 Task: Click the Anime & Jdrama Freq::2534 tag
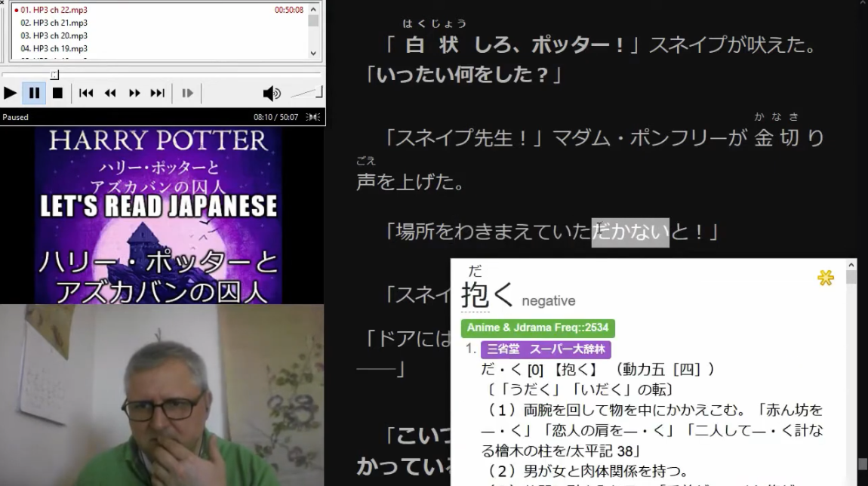tap(537, 328)
